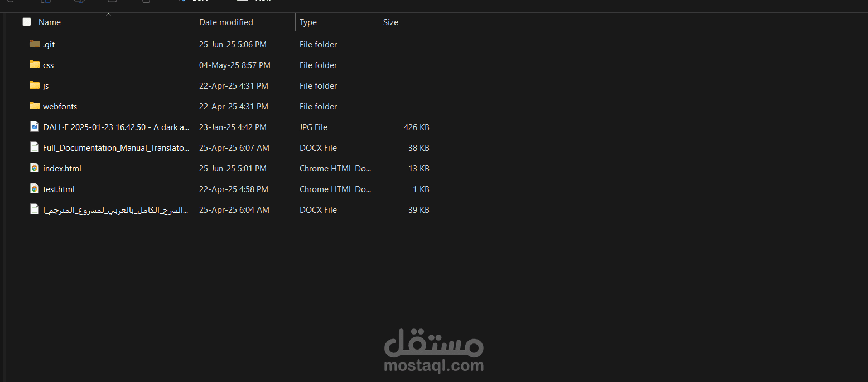Click Chrome HTML Do... type for index.html
This screenshot has width=868, height=382.
coord(335,169)
